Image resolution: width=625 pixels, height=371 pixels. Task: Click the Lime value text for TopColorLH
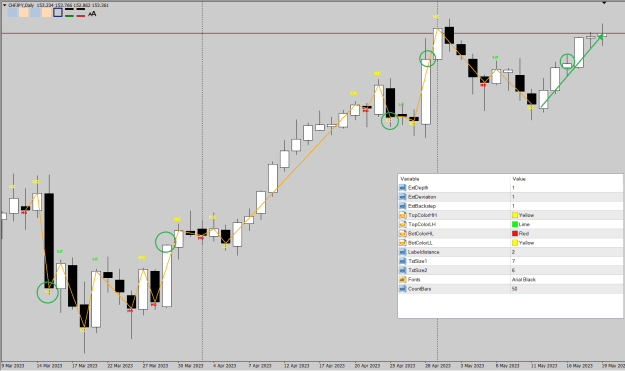pyautogui.click(x=524, y=224)
